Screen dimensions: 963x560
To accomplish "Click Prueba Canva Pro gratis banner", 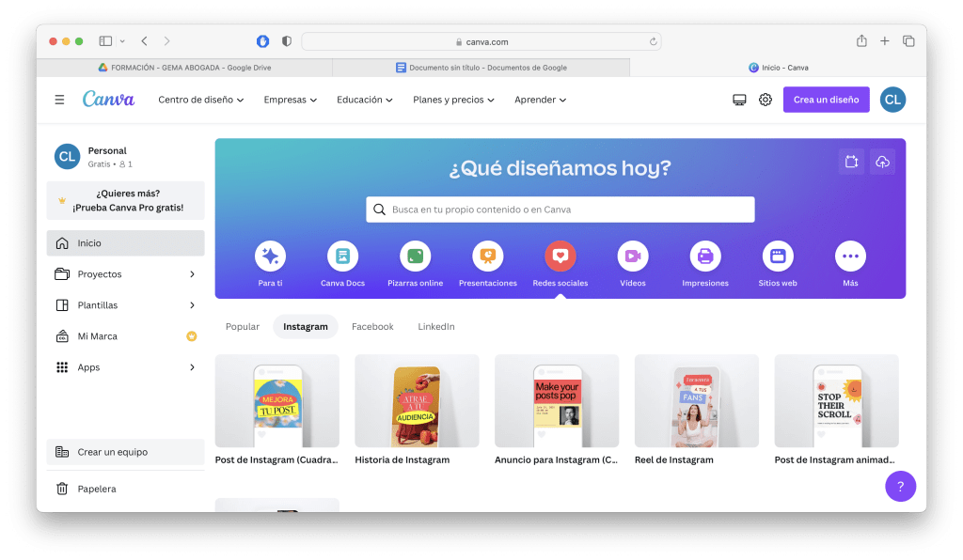I will tap(125, 200).
